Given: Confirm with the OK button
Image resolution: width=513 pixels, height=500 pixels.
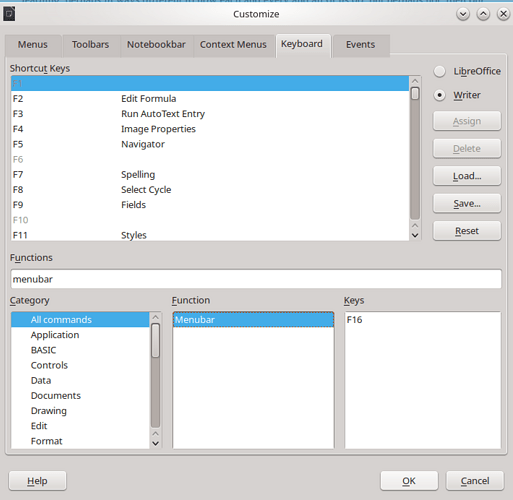Looking at the screenshot, I should 409,481.
